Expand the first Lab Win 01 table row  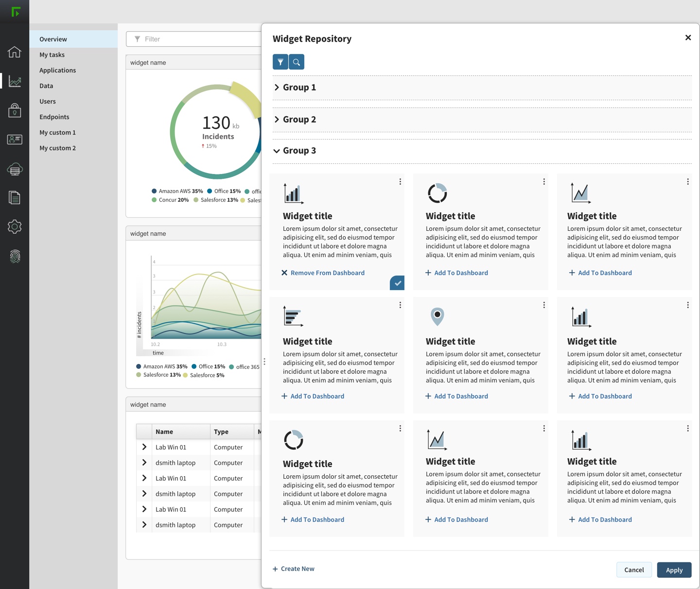pyautogui.click(x=144, y=447)
